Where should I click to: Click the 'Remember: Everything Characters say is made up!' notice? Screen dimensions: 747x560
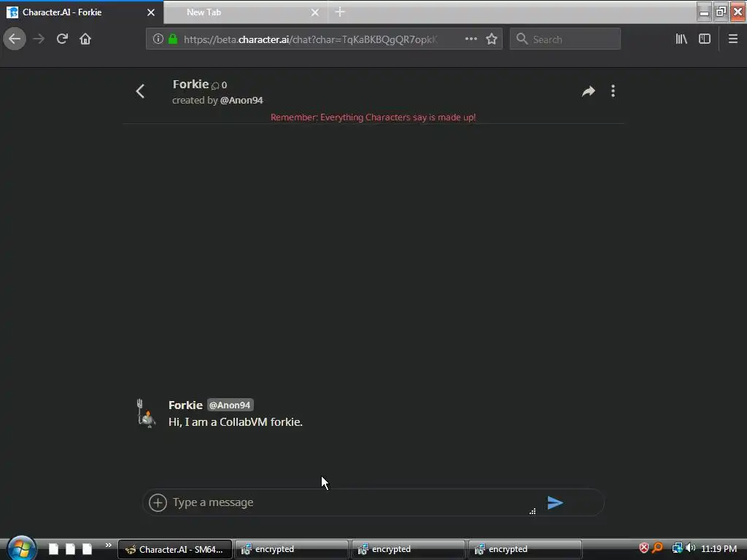tap(373, 117)
